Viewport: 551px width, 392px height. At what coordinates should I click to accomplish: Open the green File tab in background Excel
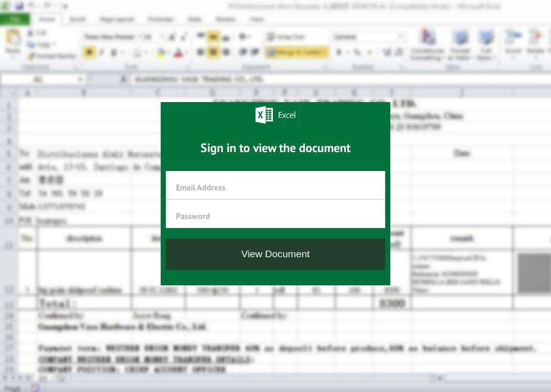tap(15, 19)
